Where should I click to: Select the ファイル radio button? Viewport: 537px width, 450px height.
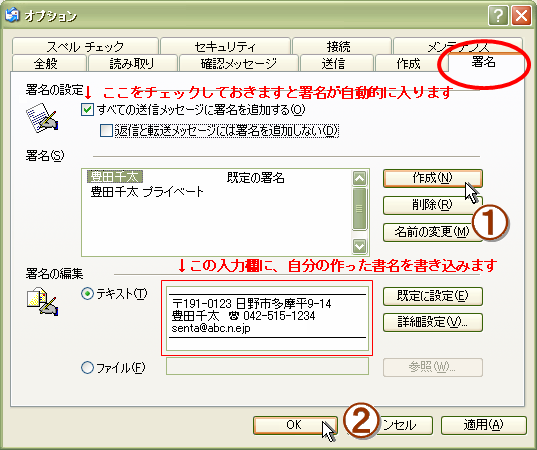87,368
